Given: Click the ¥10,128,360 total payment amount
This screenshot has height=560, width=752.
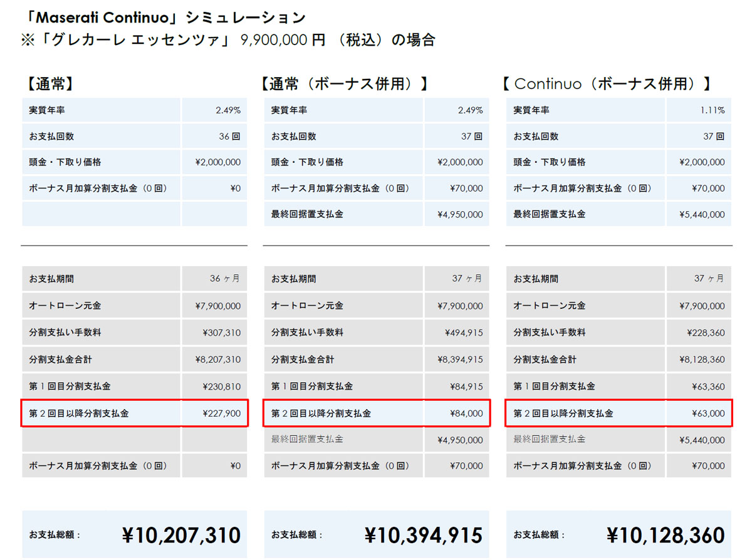Looking at the screenshot, I should [x=666, y=535].
